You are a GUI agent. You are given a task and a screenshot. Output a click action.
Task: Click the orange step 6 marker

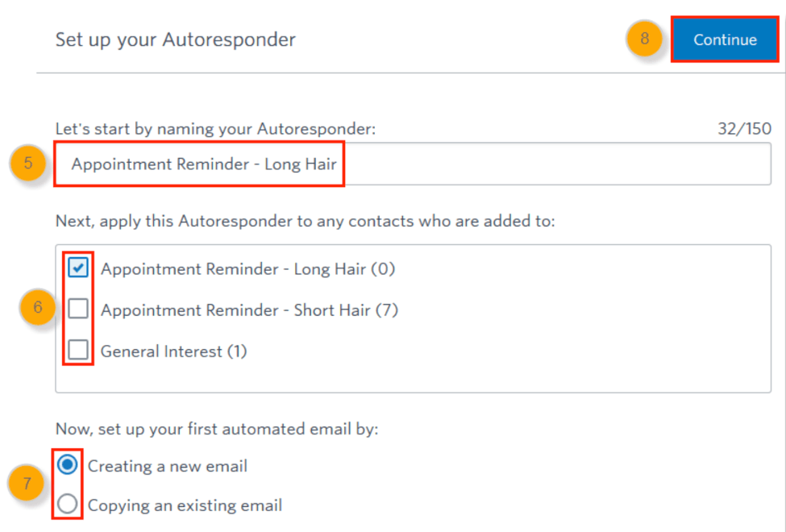(38, 308)
